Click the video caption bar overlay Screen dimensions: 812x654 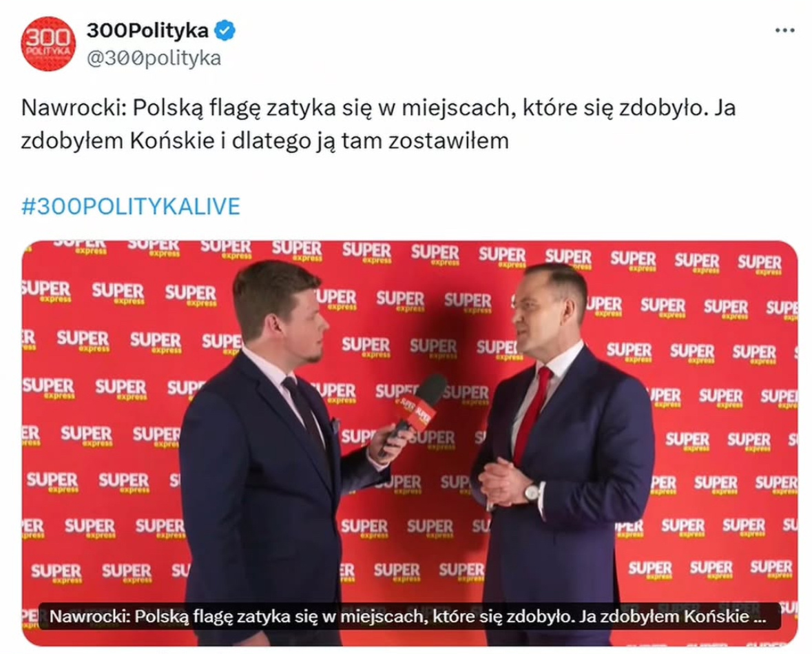(409, 616)
